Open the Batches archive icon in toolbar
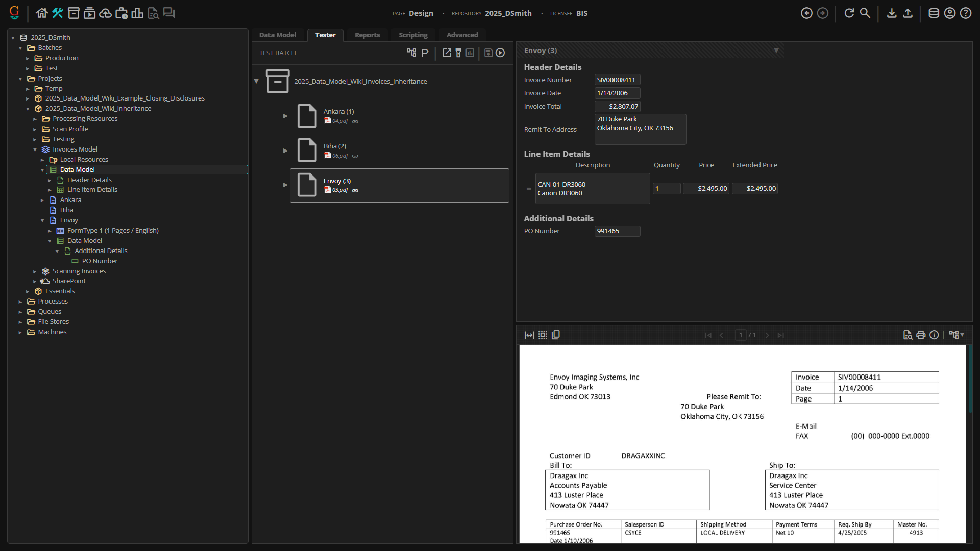This screenshot has height=551, width=980. (x=73, y=13)
